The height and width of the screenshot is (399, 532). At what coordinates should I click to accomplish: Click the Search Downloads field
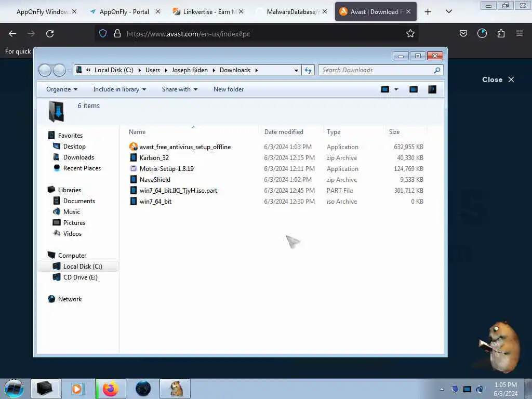(376, 70)
